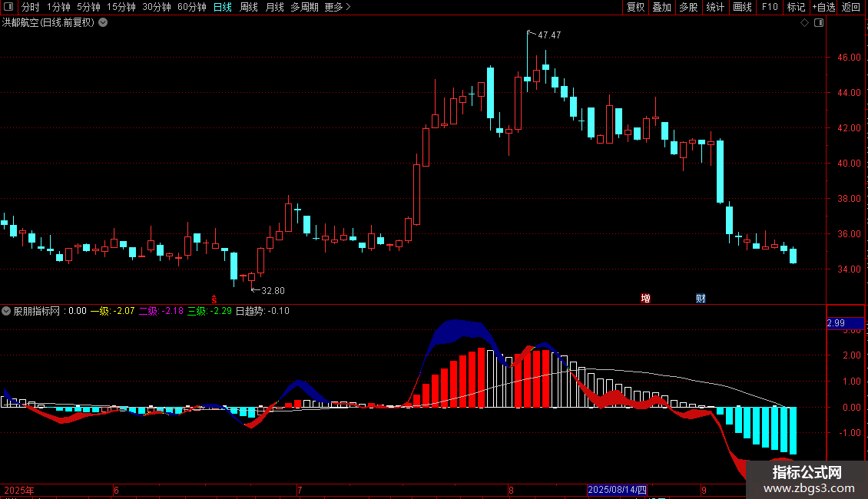Click month 6 on the time axis
Image resolution: width=868 pixels, height=499 pixels.
pyautogui.click(x=116, y=490)
